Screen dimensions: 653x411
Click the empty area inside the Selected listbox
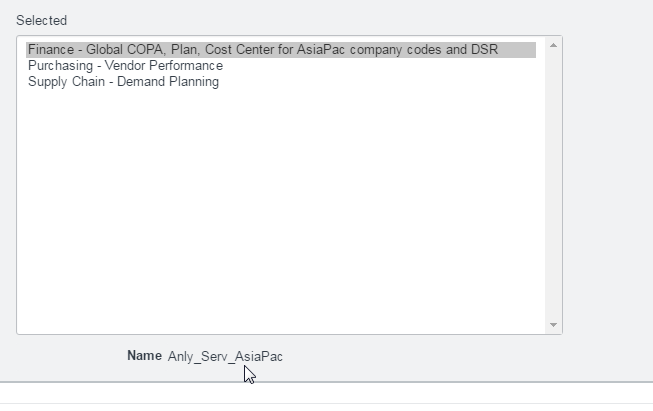281,208
